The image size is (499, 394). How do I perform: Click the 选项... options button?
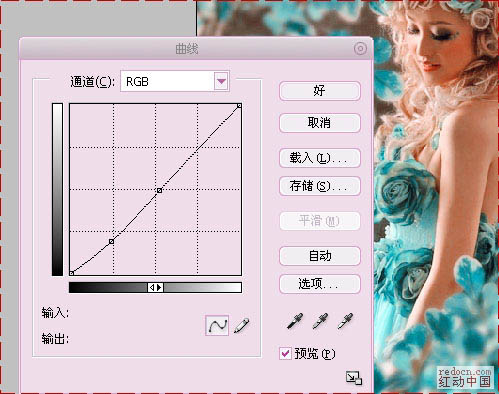[x=320, y=284]
